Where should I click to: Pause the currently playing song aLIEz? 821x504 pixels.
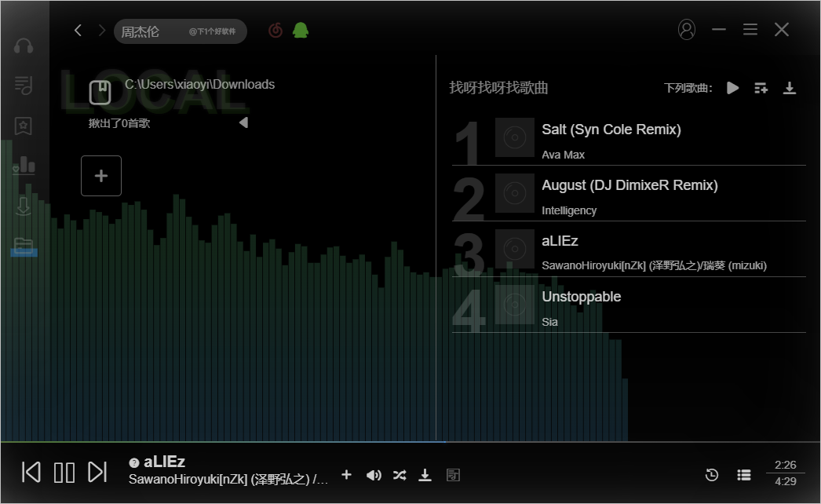point(64,472)
